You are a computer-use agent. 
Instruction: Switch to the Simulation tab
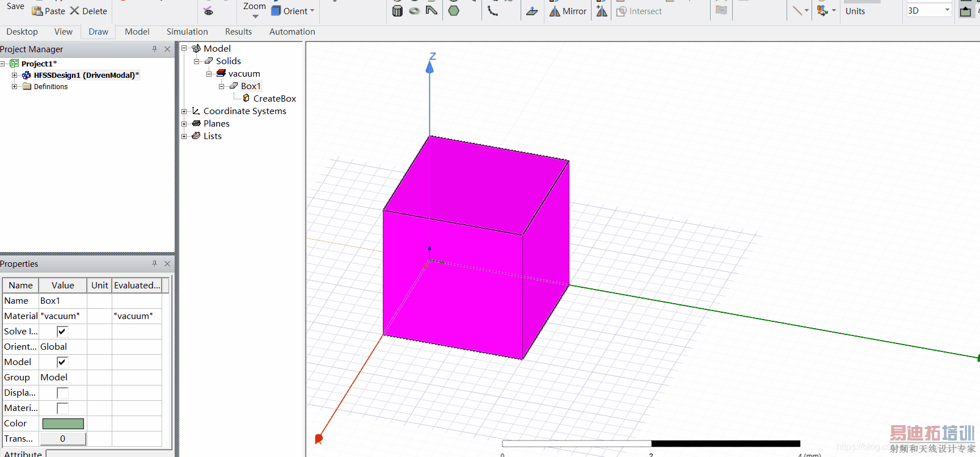(x=187, y=32)
